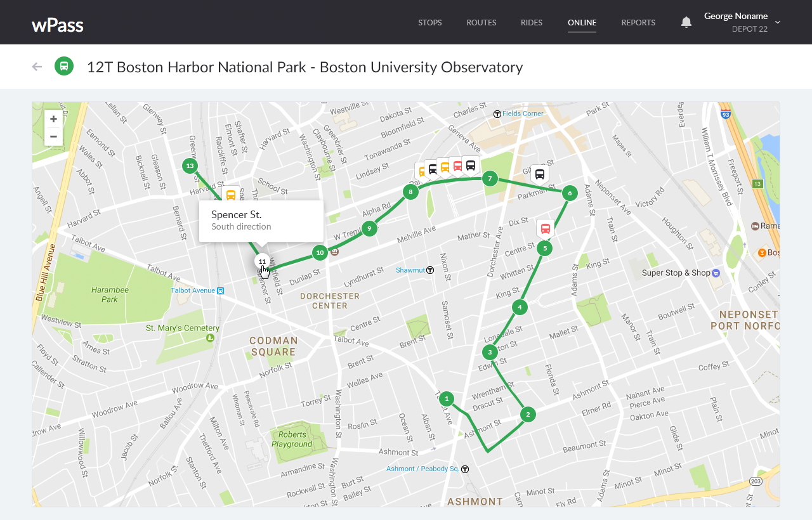This screenshot has width=812, height=520.
Task: Click the back arrow beside route title
Action: tap(37, 67)
